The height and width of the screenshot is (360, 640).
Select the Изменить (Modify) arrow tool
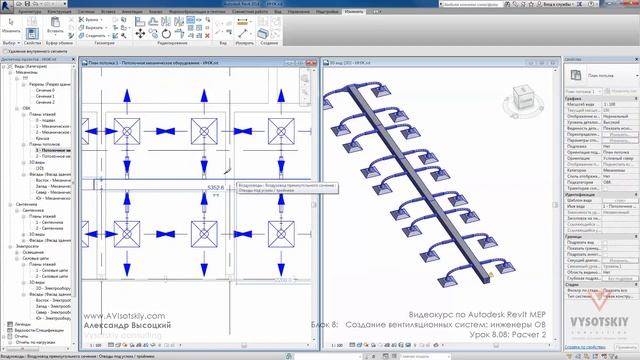(11, 24)
